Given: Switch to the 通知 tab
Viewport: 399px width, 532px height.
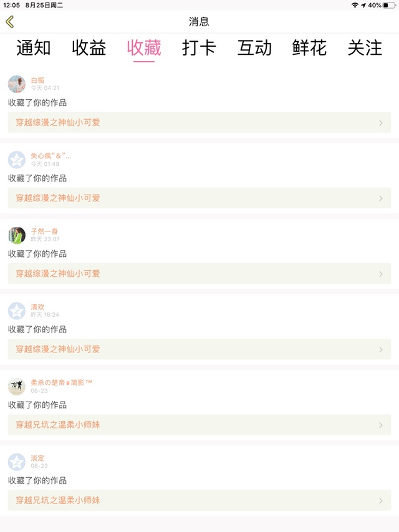Looking at the screenshot, I should click(34, 48).
